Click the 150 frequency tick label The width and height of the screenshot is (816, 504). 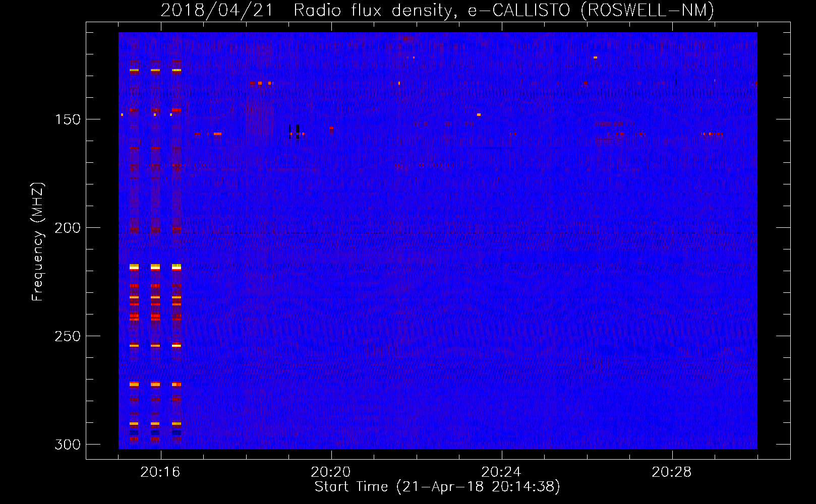click(68, 119)
